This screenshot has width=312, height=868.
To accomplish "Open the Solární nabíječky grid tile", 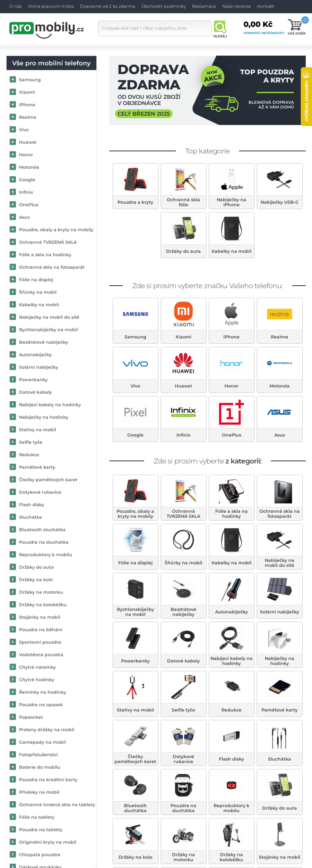I will (279, 596).
